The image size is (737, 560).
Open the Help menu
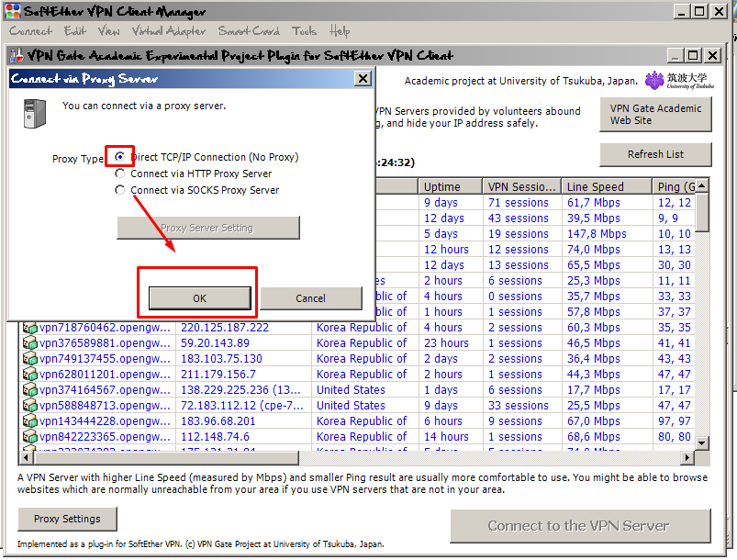[340, 31]
